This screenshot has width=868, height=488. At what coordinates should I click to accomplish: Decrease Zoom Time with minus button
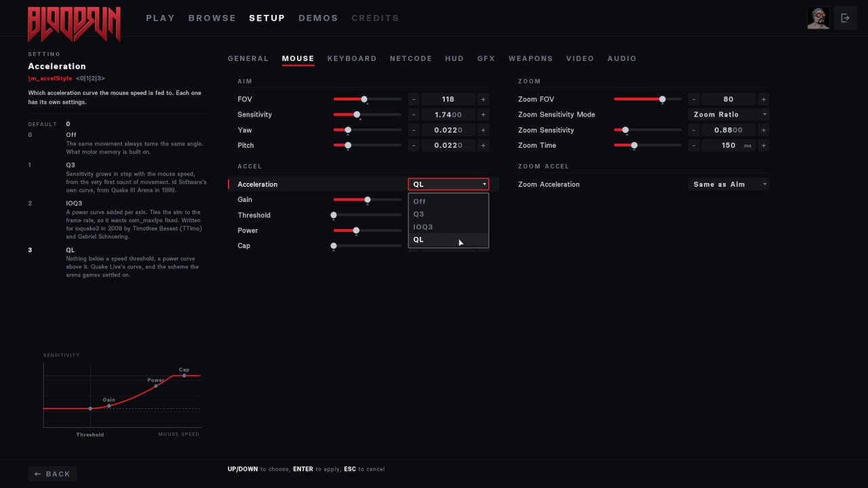694,146
